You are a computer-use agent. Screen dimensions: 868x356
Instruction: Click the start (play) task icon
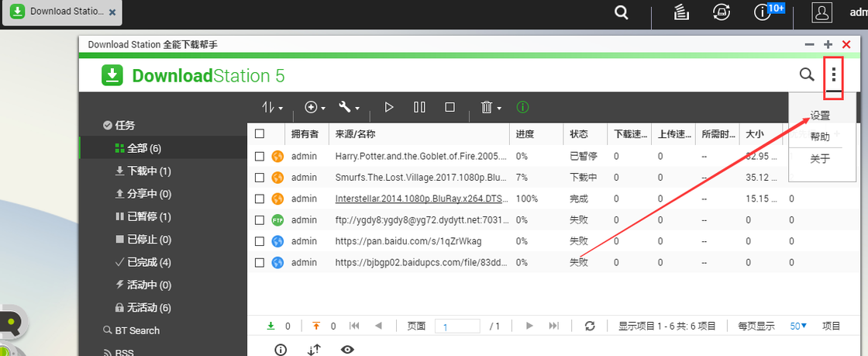(x=390, y=107)
